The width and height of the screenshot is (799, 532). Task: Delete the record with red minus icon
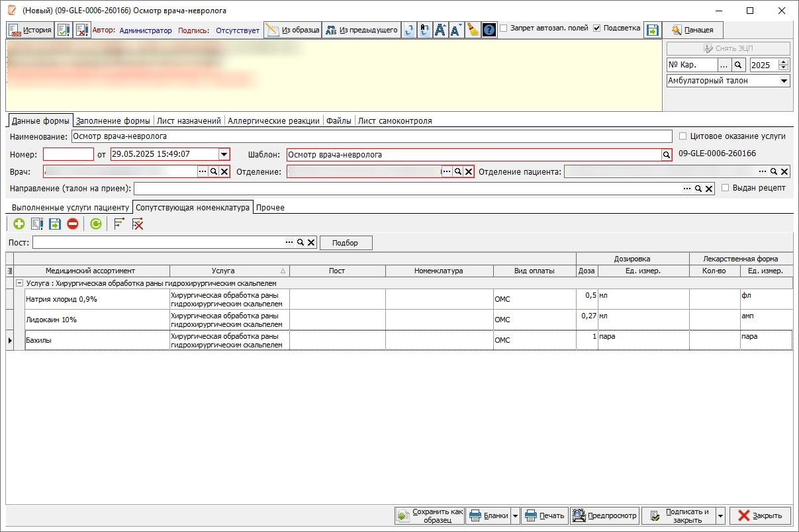(72, 224)
